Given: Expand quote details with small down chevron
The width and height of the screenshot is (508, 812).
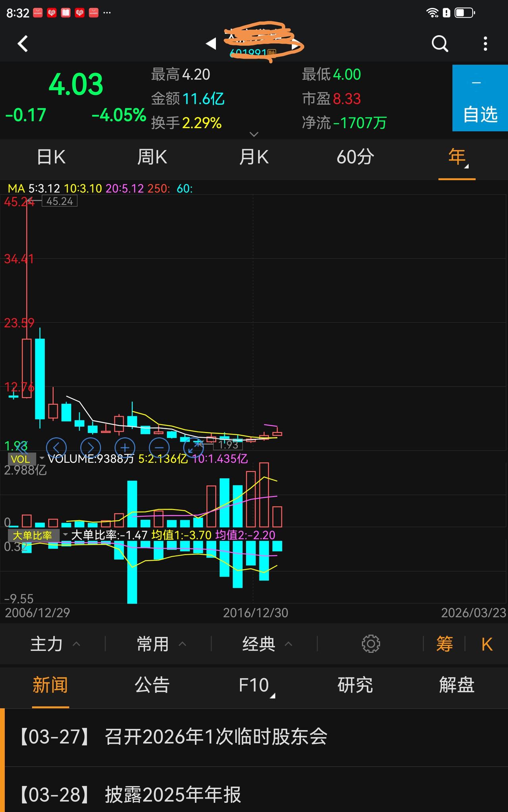Looking at the screenshot, I should [254, 134].
